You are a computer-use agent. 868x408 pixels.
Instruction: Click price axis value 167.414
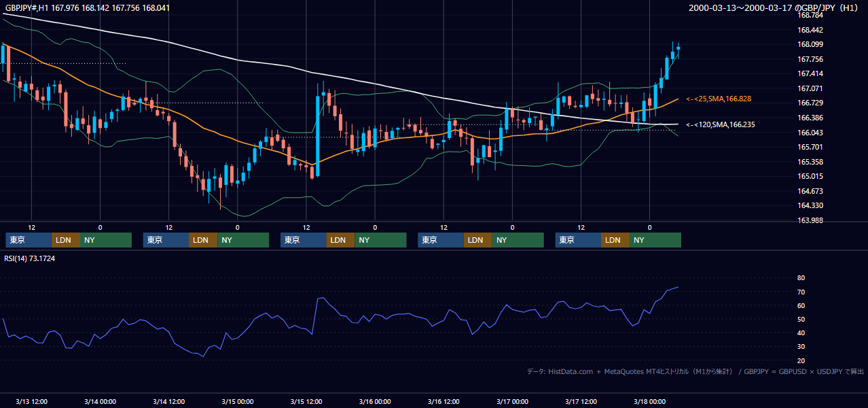pyautogui.click(x=809, y=74)
